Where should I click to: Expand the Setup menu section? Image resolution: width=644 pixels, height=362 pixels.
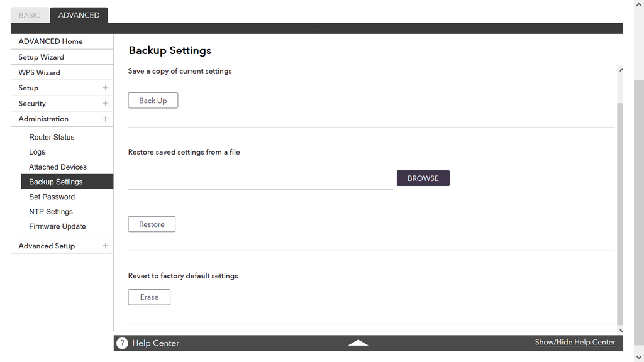point(105,88)
